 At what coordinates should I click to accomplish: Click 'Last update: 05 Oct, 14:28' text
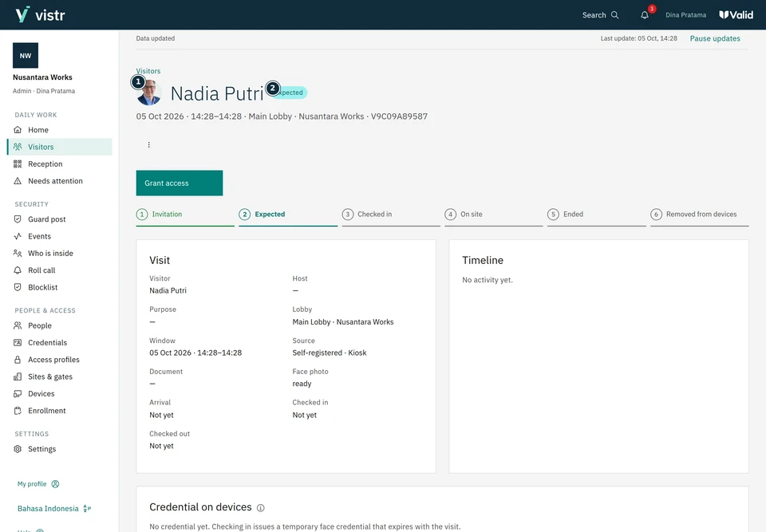(639, 38)
